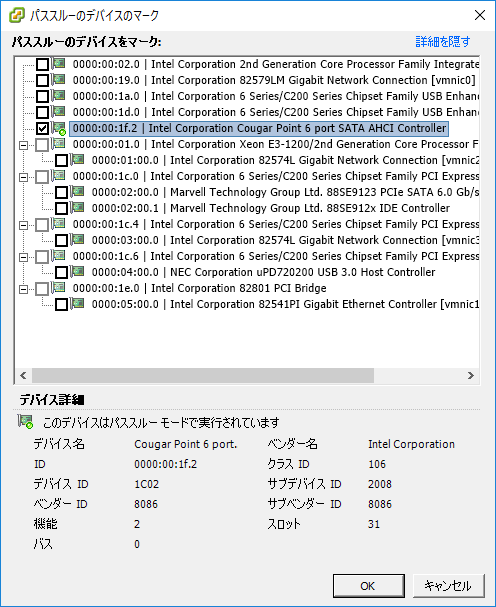Check the 0000:00:1d.0 USB checkbox

tap(42, 112)
